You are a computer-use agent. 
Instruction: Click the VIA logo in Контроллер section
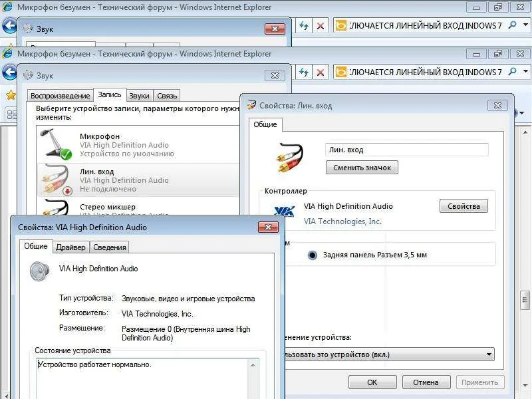285,211
